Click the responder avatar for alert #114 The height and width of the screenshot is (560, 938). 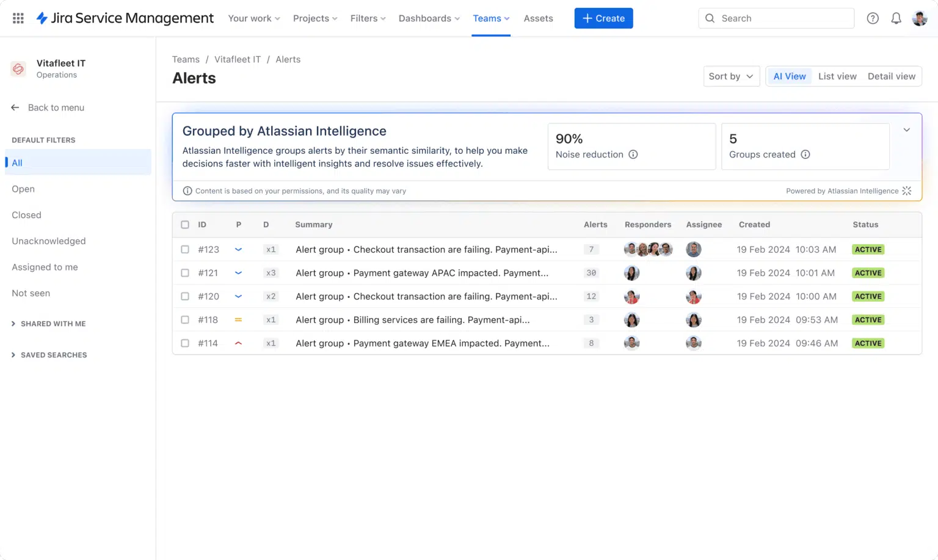pos(632,343)
